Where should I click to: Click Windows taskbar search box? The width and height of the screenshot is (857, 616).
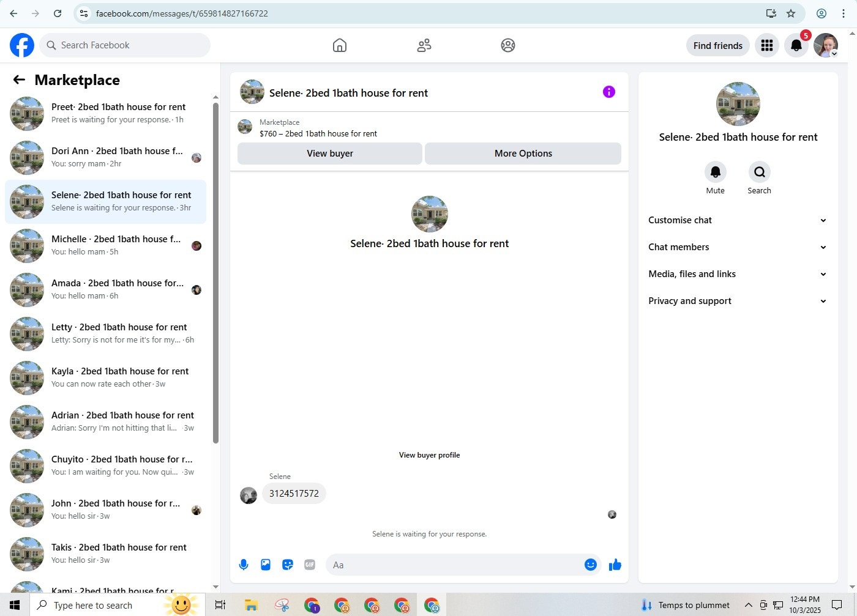point(114,605)
